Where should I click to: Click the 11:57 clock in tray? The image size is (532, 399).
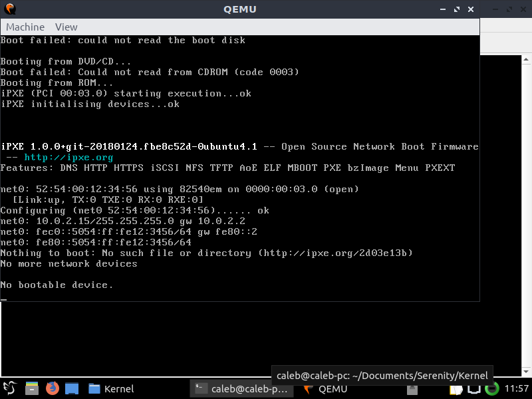[x=517, y=388]
